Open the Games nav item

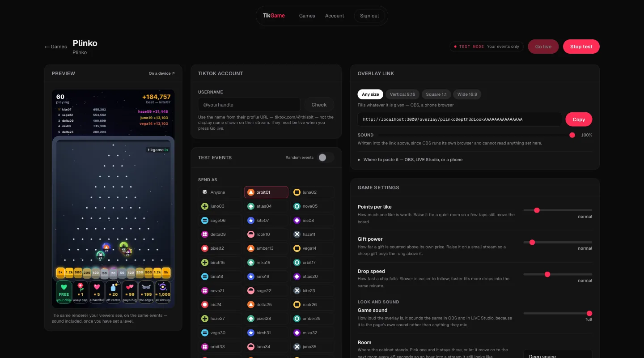tap(307, 16)
